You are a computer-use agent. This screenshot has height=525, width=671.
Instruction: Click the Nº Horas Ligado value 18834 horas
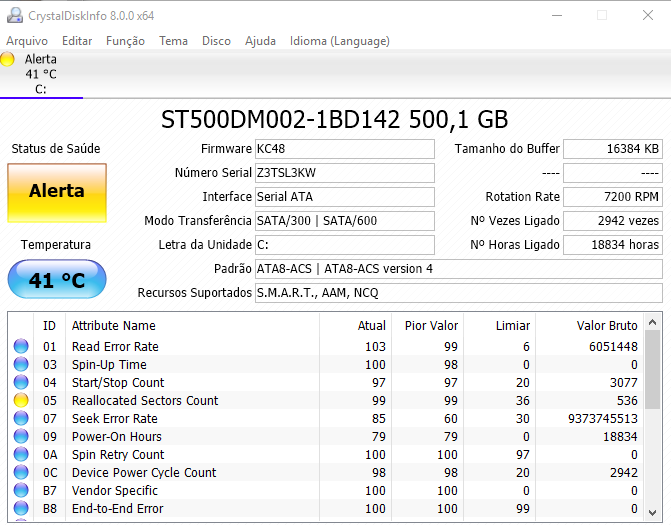pyautogui.click(x=613, y=245)
